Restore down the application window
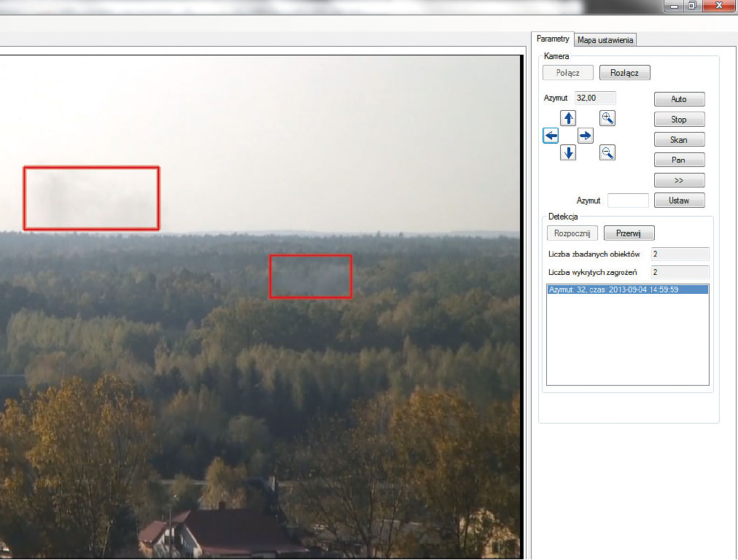Viewport: 738px width, 560px height. 693,6
